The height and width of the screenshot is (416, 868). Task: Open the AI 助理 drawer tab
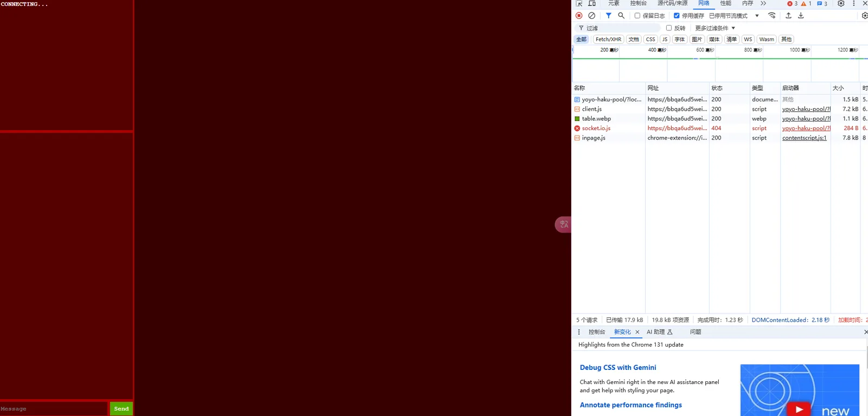point(660,332)
